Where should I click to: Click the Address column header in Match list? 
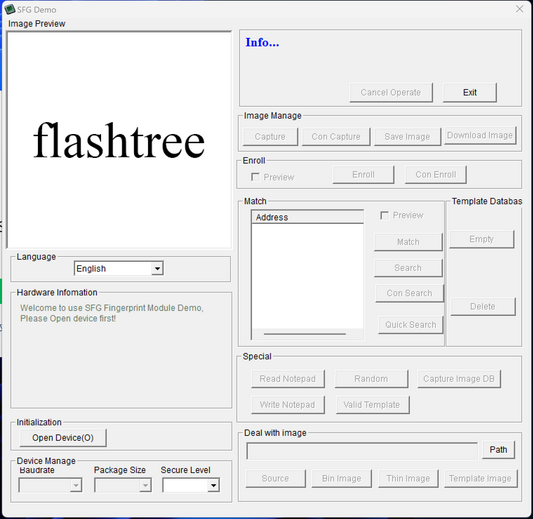coord(308,217)
